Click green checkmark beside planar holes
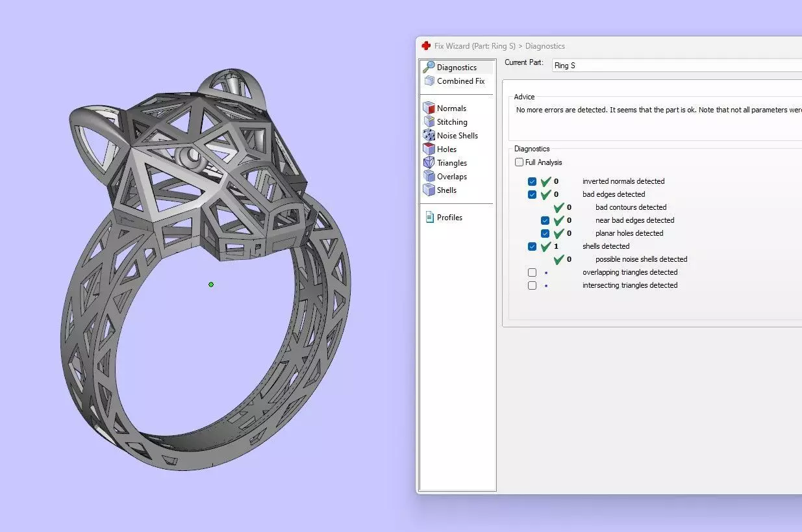The image size is (802, 532). [x=558, y=233]
